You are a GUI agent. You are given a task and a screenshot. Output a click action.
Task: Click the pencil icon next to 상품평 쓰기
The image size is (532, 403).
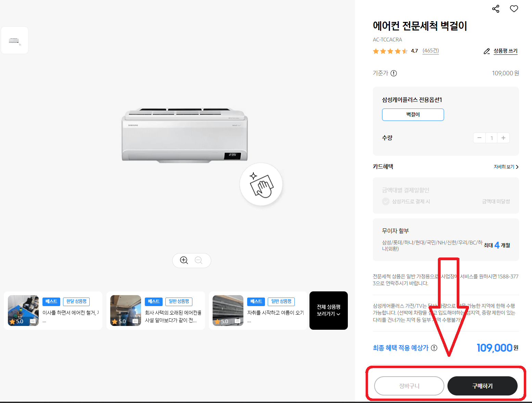[x=487, y=51]
